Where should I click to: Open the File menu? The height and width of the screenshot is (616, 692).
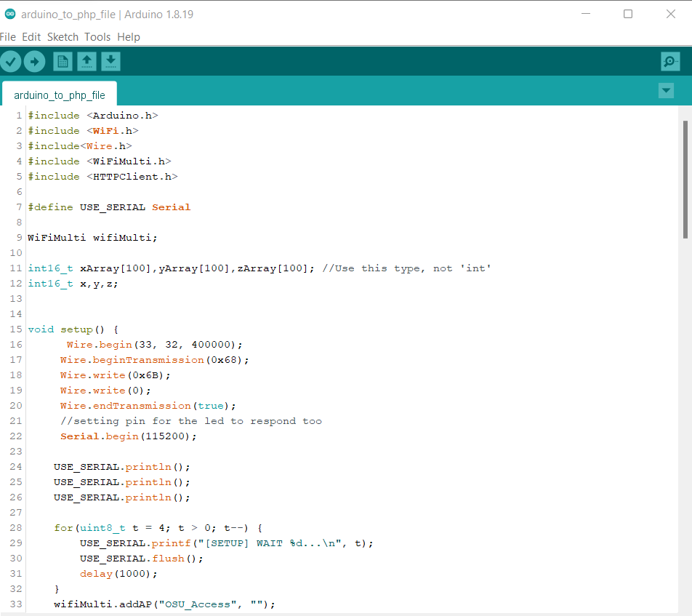pos(8,37)
